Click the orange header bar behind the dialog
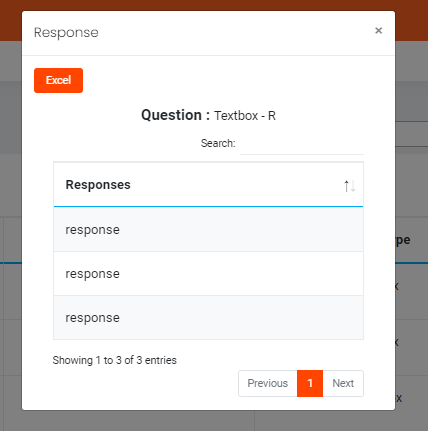 coord(213,5)
